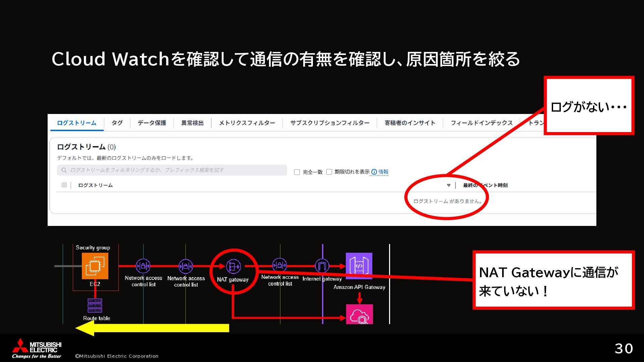Switch to the 異常検出 tab
Image resolution: width=644 pixels, height=362 pixels.
click(x=193, y=123)
